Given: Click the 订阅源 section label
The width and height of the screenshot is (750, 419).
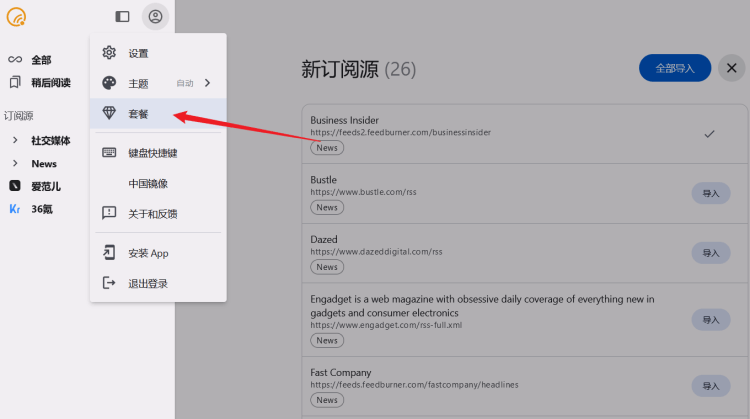Looking at the screenshot, I should pos(19,116).
